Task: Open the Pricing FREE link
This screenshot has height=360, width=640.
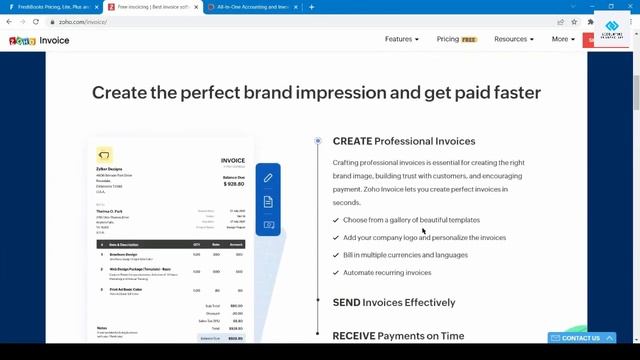Action: click(x=457, y=39)
